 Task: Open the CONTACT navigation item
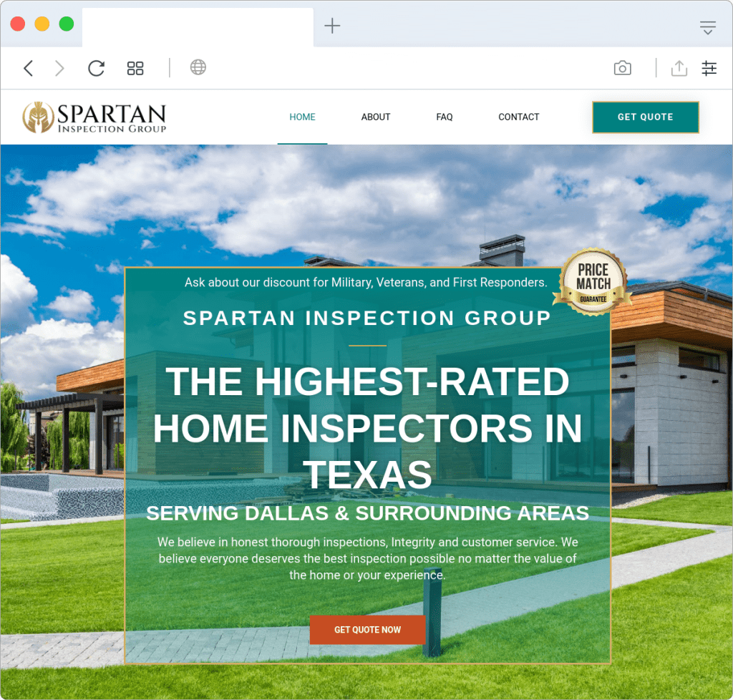click(x=518, y=117)
